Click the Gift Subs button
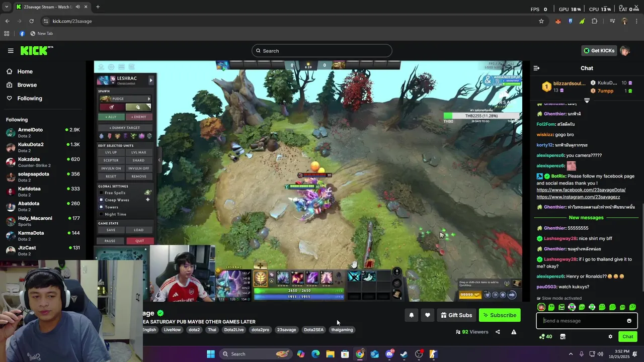Image resolution: width=644 pixels, height=362 pixels. pos(456,315)
